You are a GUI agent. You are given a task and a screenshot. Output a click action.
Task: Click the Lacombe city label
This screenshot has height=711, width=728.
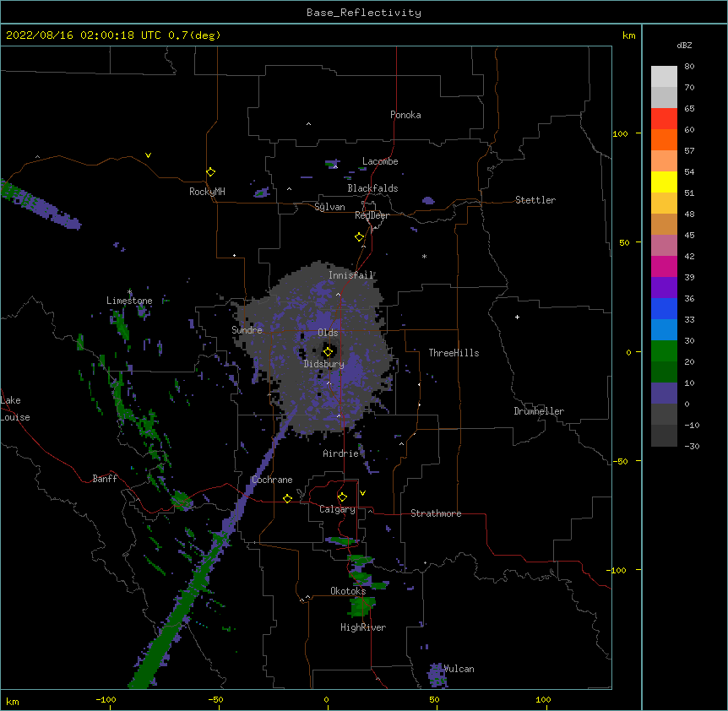(380, 161)
